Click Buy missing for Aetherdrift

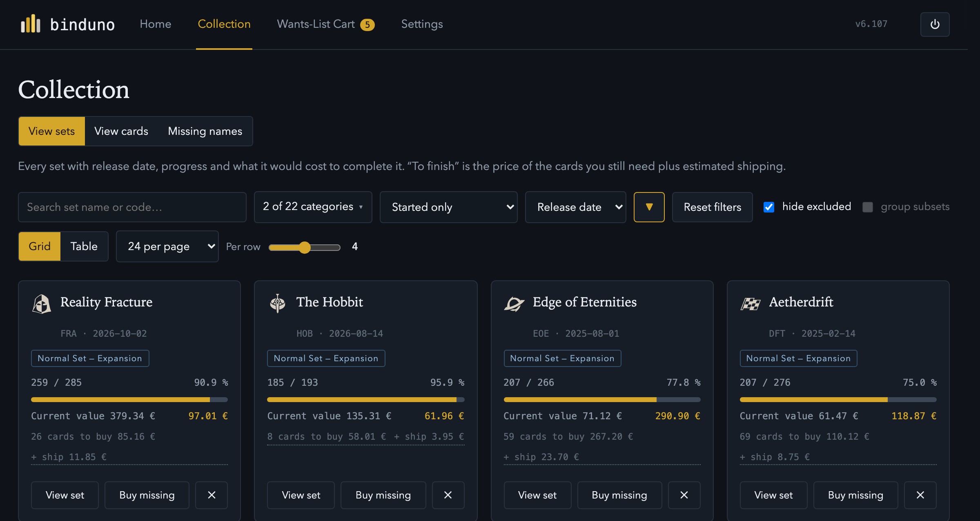(855, 495)
